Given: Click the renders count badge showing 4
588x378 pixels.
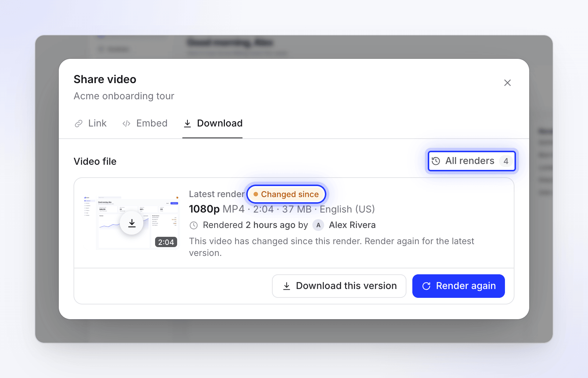Looking at the screenshot, I should (x=506, y=161).
